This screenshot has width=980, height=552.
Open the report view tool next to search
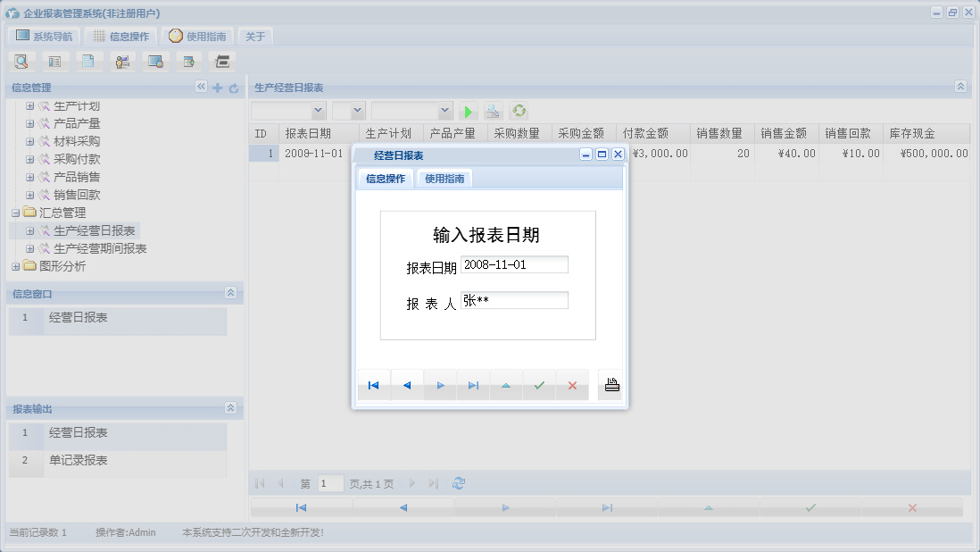pos(54,61)
